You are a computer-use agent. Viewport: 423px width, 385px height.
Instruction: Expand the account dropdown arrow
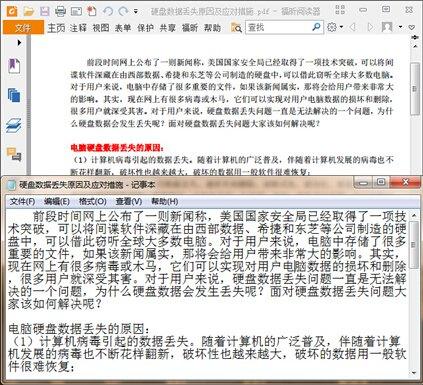tap(401, 27)
